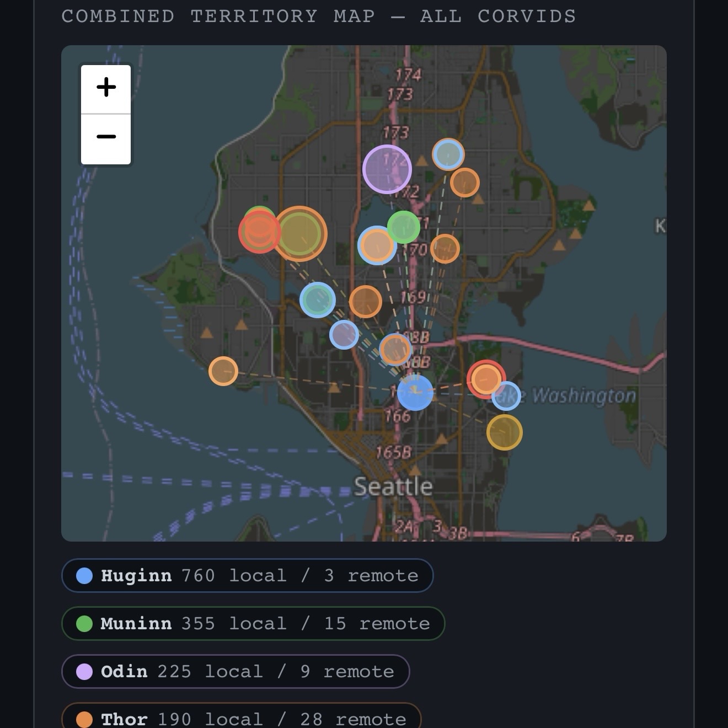Select the northernmost blue-ringed marker
This screenshot has height=728, width=728.
[x=448, y=154]
